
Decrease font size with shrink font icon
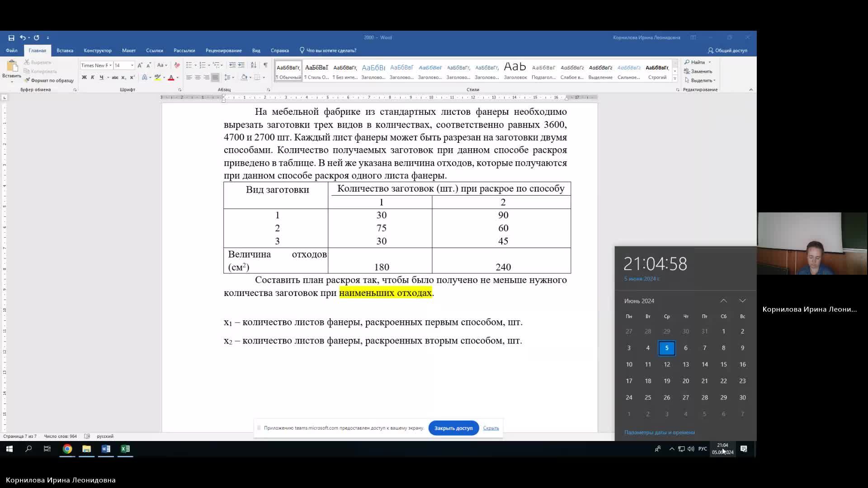click(149, 65)
